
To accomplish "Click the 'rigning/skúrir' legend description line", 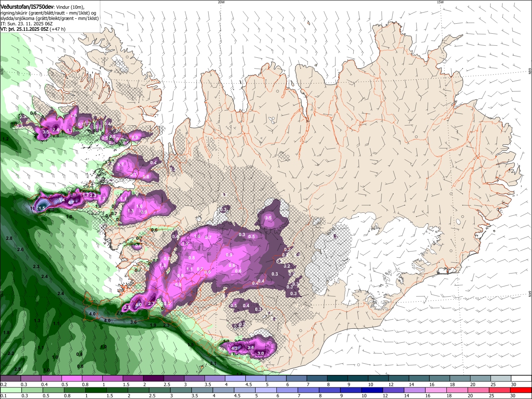I will [x=48, y=13].
